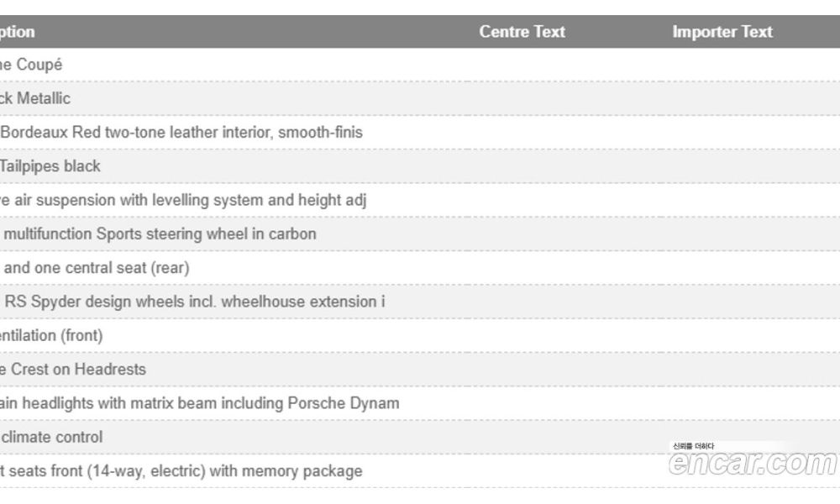This screenshot has height=504, width=840.
Task: Click the Importer Text column header
Action: coord(722,32)
